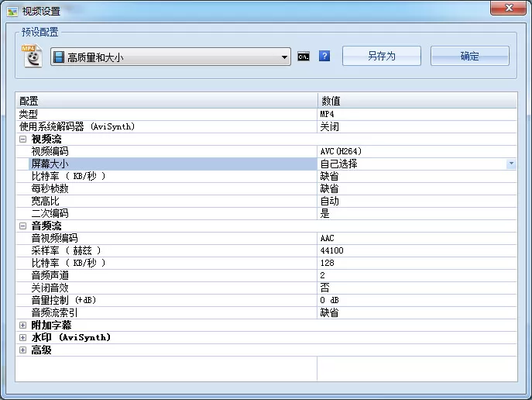
Task: Click the AAC audio codec value
Action: tap(327, 238)
